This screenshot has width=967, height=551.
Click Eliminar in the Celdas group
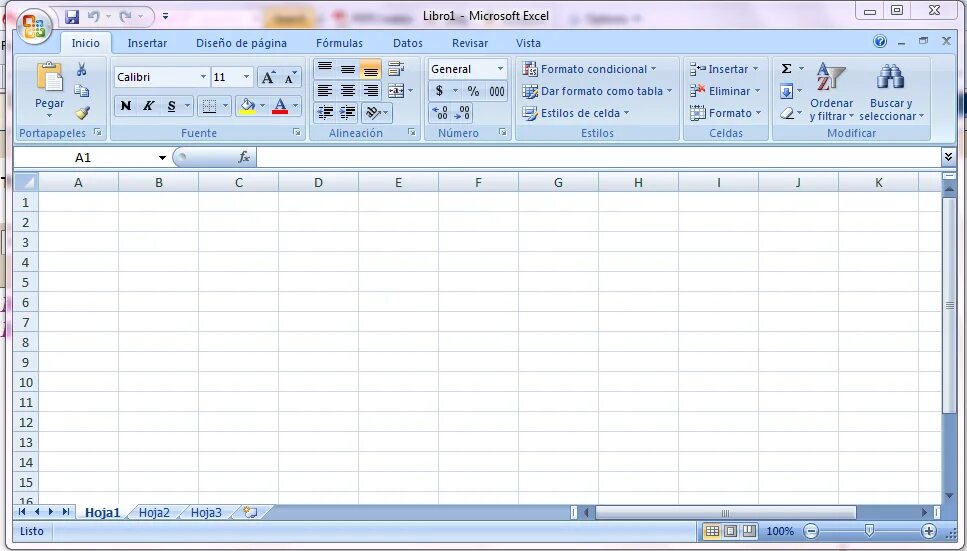pyautogui.click(x=725, y=91)
